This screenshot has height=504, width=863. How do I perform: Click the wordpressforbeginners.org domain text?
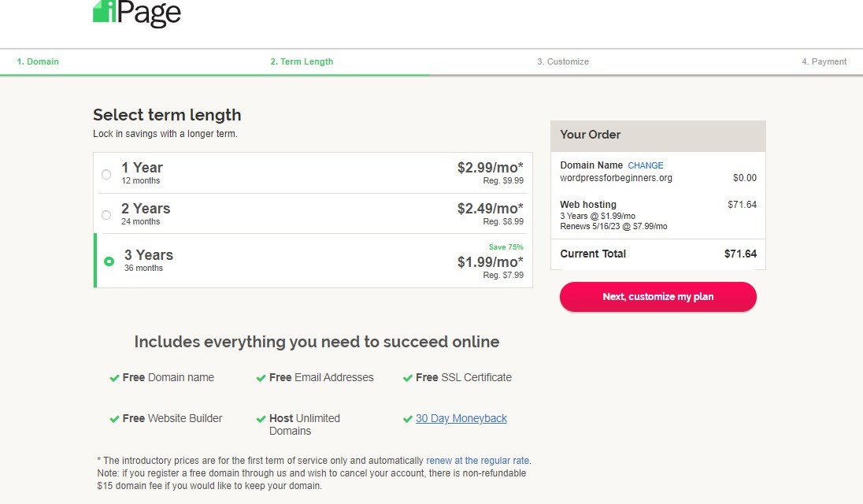click(616, 178)
